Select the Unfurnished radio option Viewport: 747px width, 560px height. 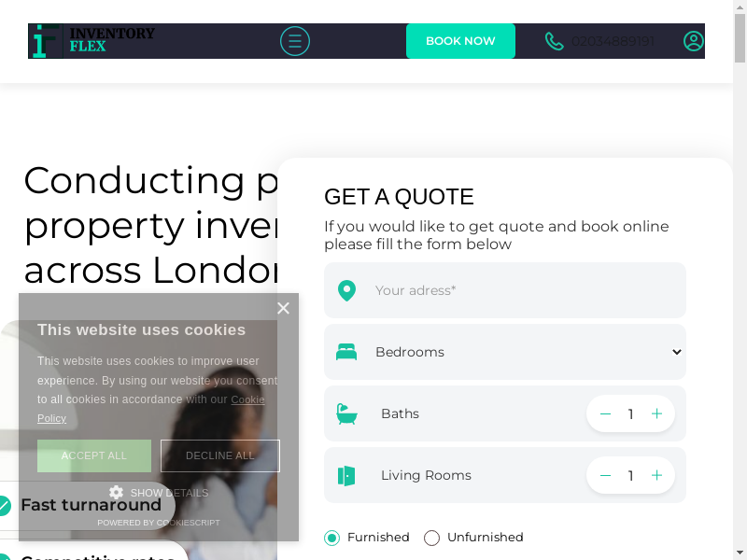[x=431, y=538]
